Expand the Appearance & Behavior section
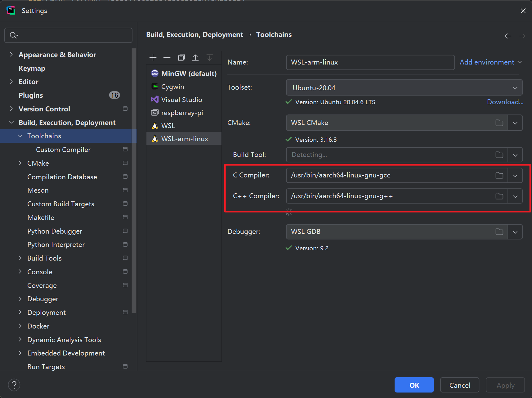 11,55
